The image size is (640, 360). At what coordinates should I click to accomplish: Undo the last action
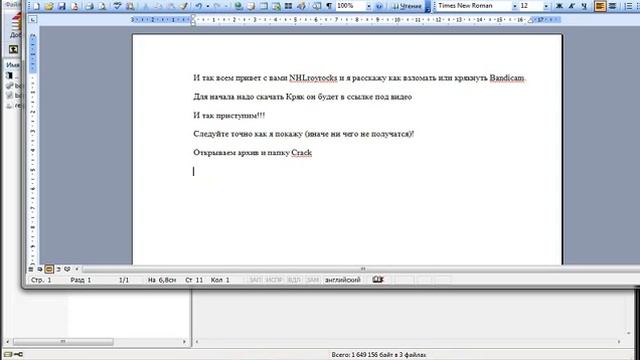[x=199, y=6]
